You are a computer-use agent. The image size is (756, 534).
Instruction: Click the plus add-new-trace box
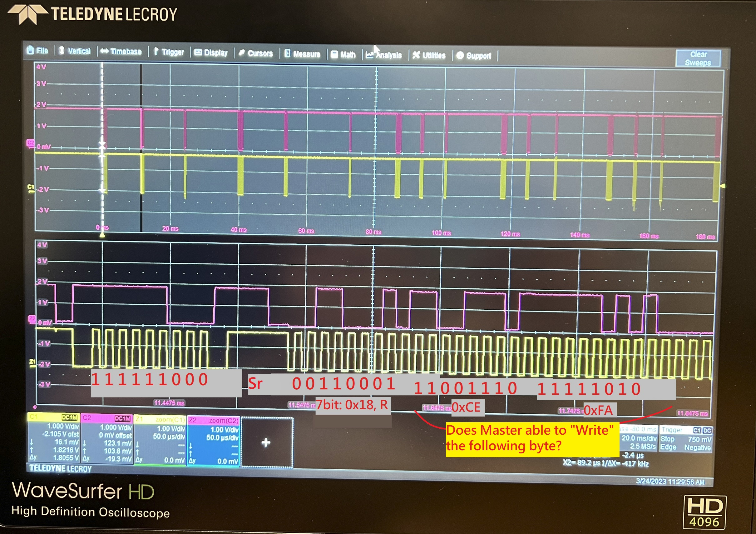(x=266, y=442)
